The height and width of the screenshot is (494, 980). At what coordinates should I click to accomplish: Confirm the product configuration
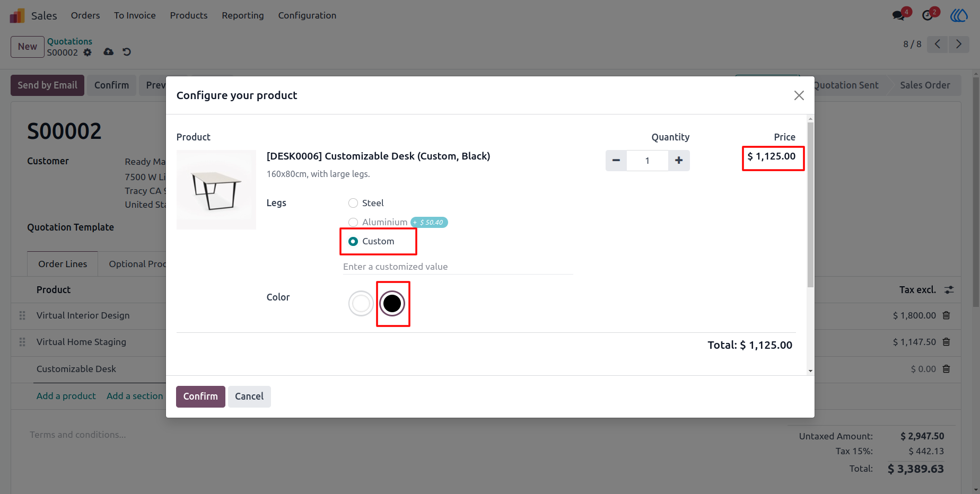[x=200, y=396]
